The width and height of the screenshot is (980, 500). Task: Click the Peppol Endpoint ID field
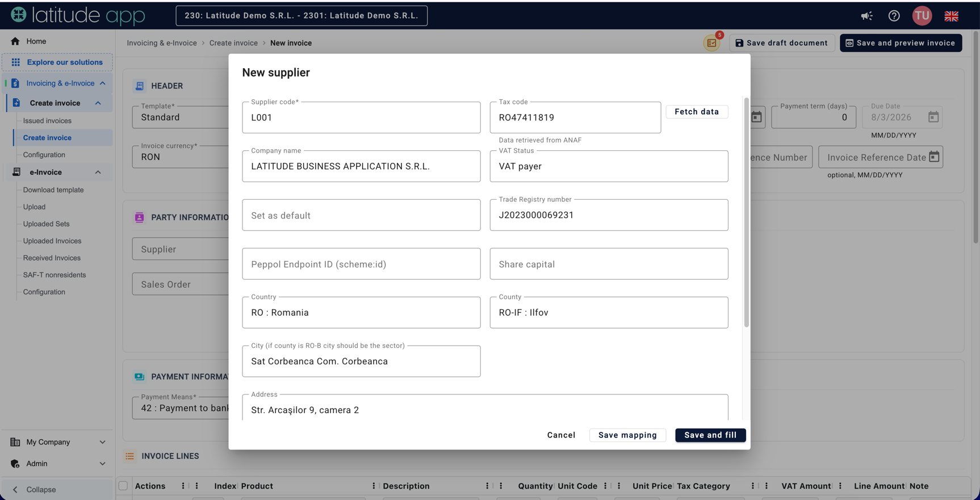(x=361, y=264)
